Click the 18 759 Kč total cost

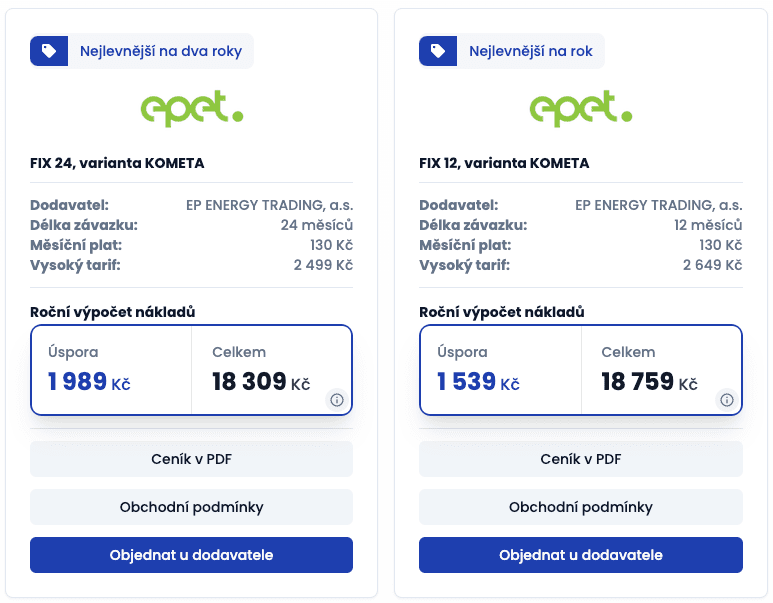(650, 382)
